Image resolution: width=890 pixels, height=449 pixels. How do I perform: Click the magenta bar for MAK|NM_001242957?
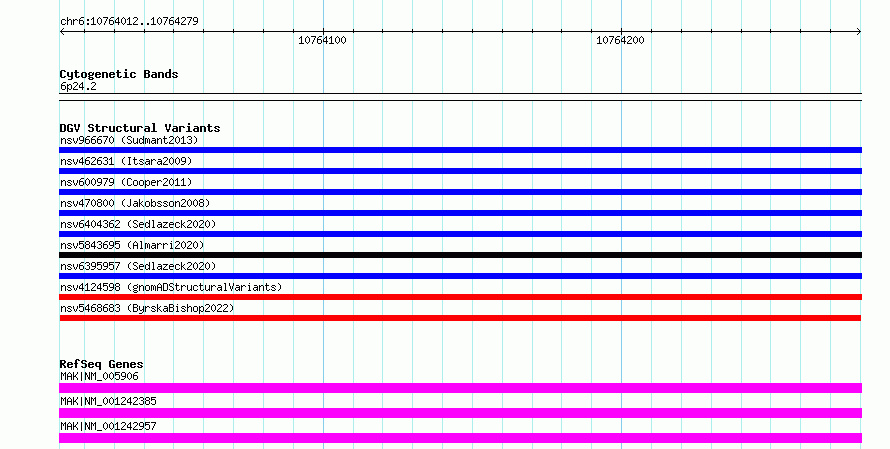[x=460, y=438]
